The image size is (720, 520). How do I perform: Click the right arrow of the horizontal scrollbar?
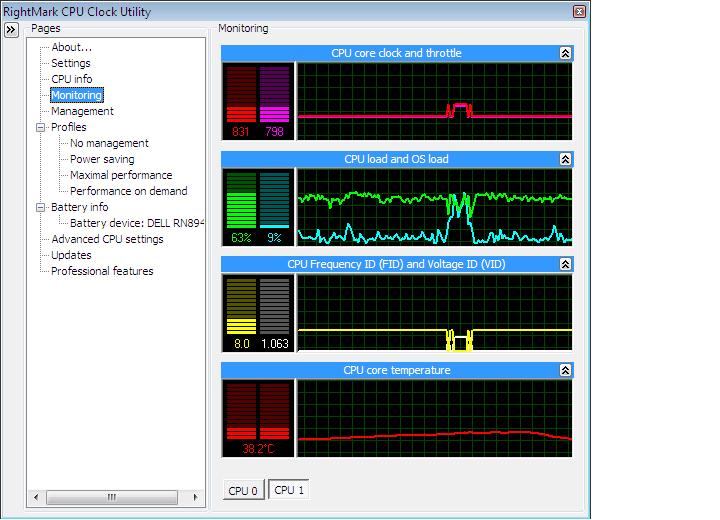196,497
